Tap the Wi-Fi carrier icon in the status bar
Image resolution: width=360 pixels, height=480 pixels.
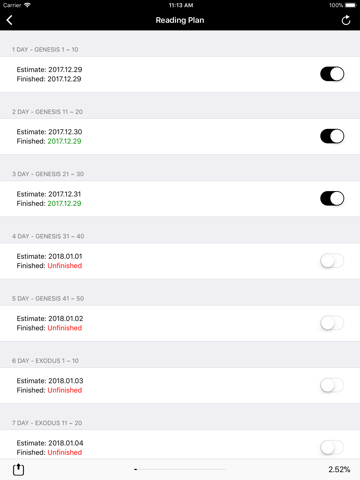(x=27, y=5)
